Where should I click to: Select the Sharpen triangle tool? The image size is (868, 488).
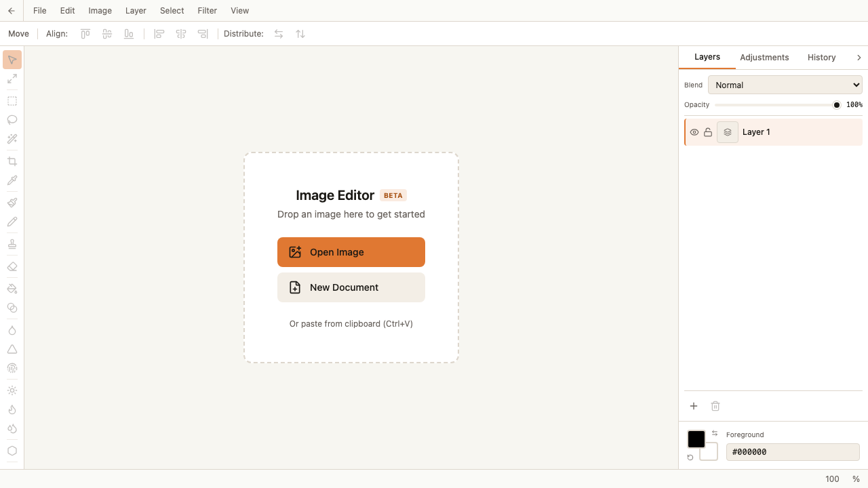[12, 349]
